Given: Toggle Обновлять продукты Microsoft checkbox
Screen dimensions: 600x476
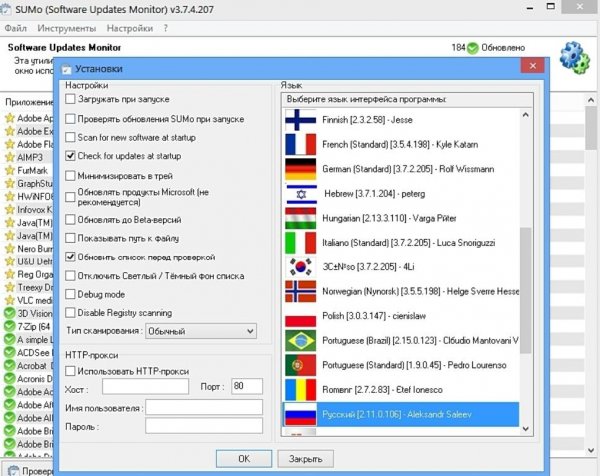Looking at the screenshot, I should click(70, 197).
